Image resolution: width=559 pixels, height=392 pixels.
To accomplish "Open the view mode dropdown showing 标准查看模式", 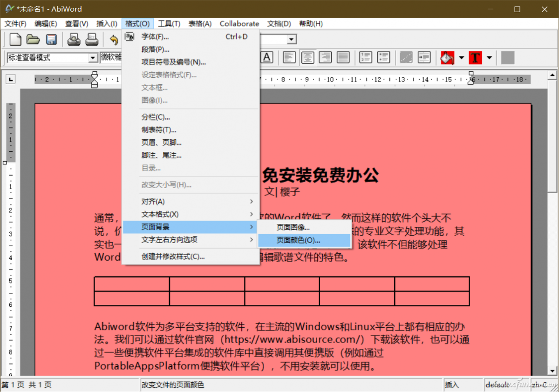I will point(91,57).
